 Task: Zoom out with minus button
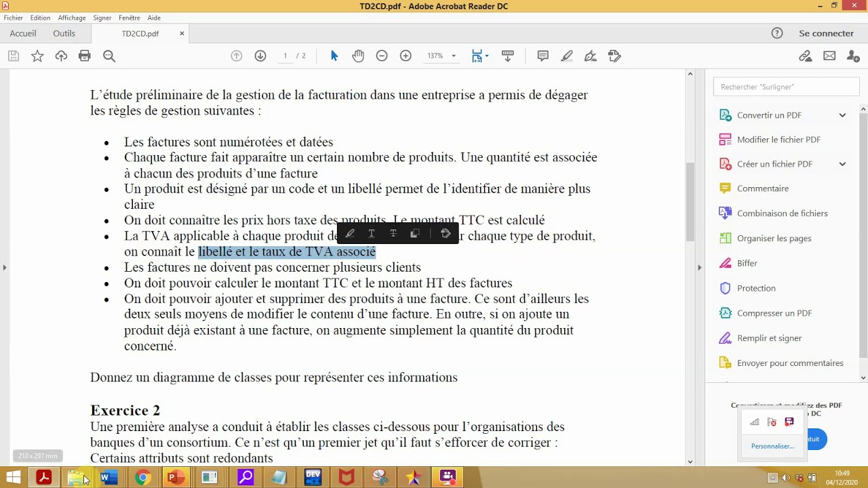click(x=382, y=56)
